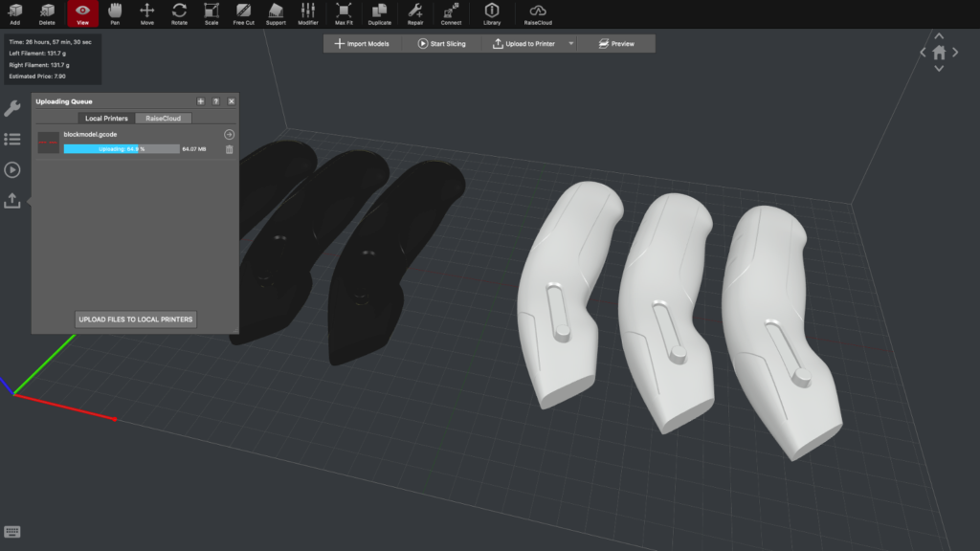Open printer settings via sidebar wrench icon
This screenshot has height=551, width=980.
[12, 108]
